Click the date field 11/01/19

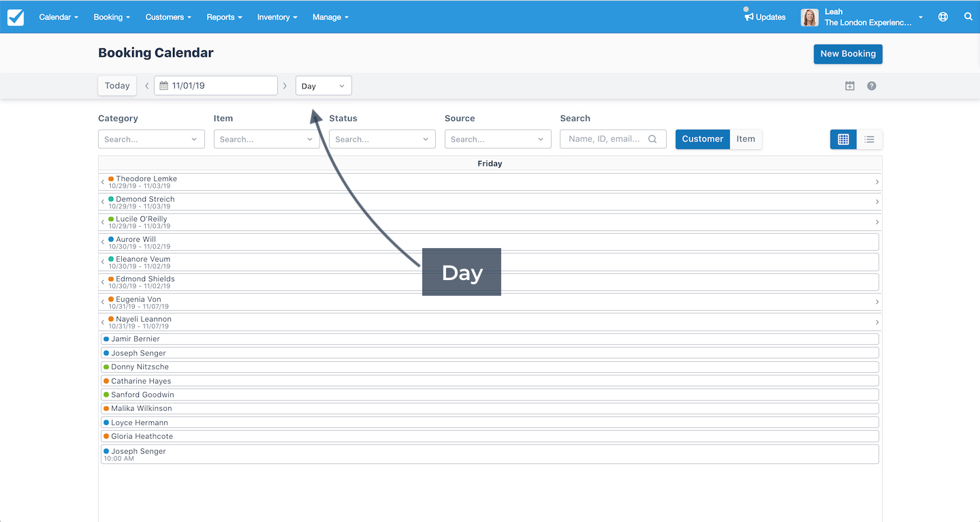click(x=215, y=86)
